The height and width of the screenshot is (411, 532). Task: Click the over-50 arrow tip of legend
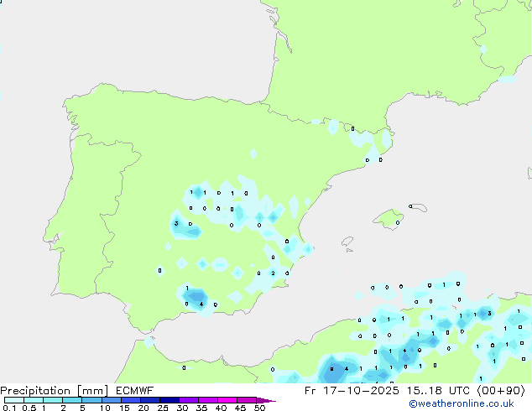[266, 400]
